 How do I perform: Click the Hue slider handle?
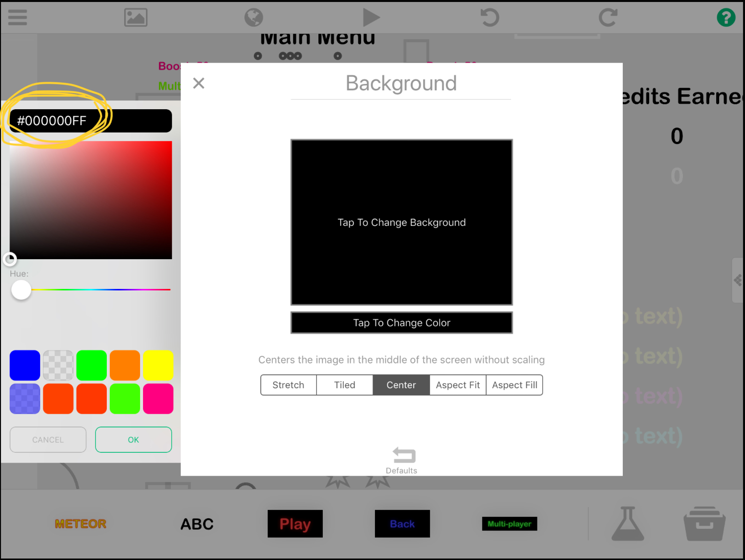pos(21,290)
